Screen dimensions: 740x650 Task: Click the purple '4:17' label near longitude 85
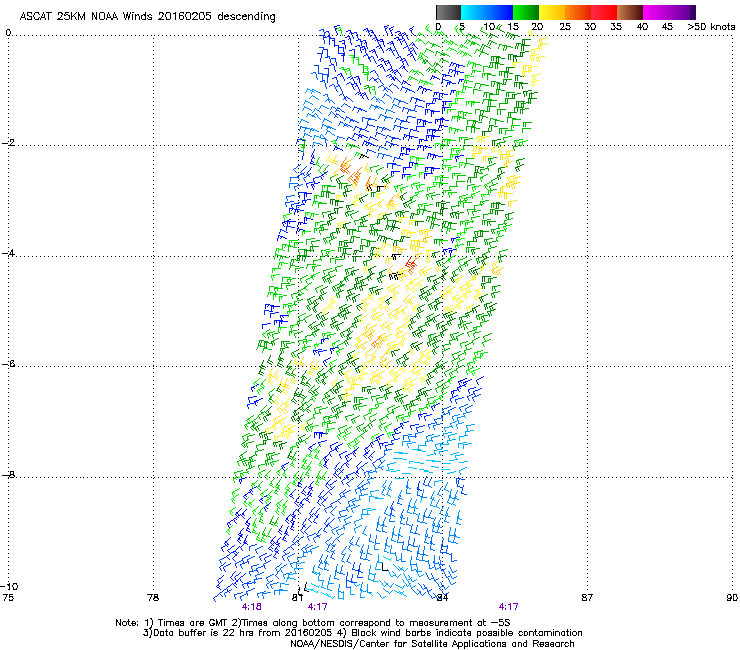click(508, 607)
